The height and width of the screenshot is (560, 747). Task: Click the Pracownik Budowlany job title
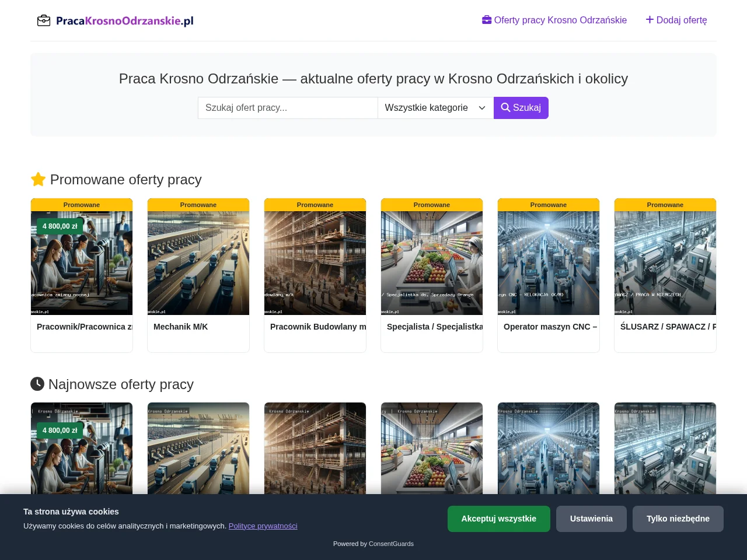(x=318, y=327)
